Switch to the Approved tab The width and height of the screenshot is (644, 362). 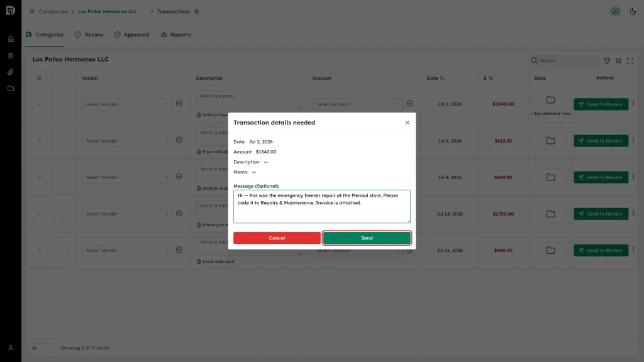pyautogui.click(x=132, y=35)
